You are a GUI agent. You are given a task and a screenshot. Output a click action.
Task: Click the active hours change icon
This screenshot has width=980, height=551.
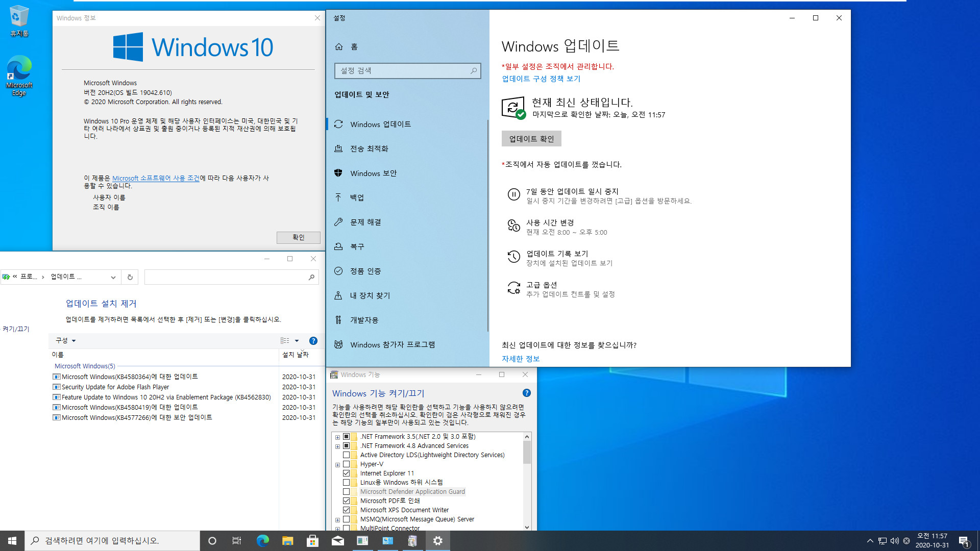[513, 226]
